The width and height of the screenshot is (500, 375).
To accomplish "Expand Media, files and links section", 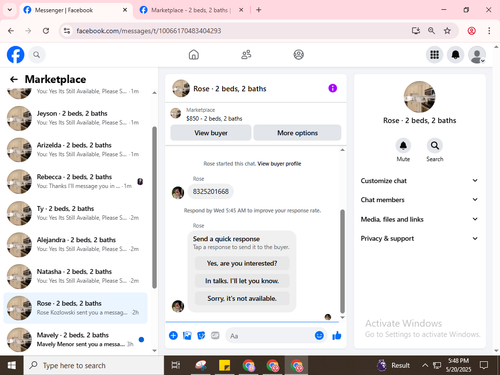I will tap(419, 219).
